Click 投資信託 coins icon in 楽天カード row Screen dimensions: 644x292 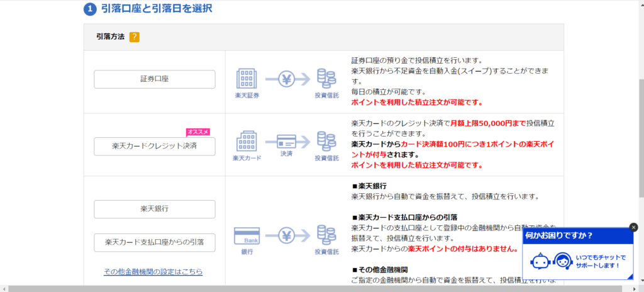[x=327, y=142]
